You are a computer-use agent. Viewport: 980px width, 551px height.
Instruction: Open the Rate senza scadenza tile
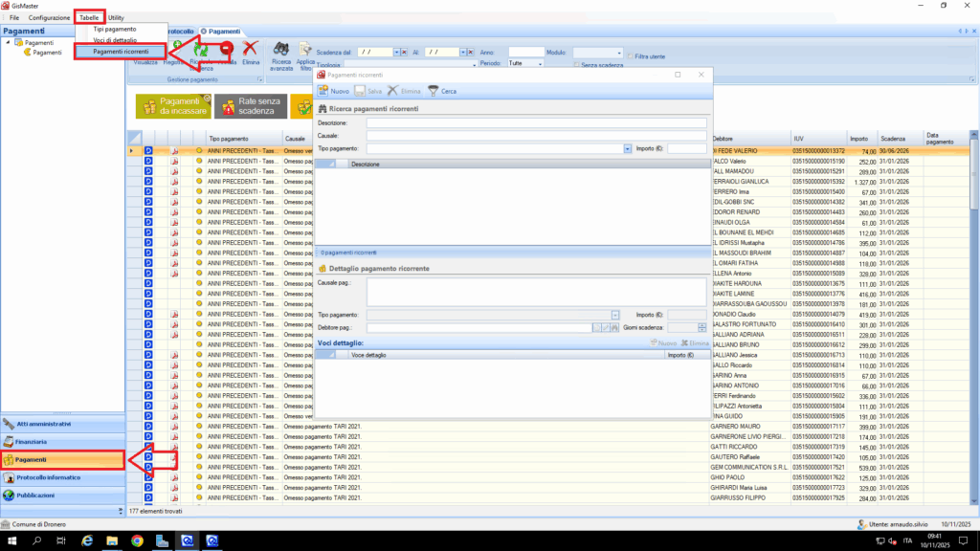(249, 105)
